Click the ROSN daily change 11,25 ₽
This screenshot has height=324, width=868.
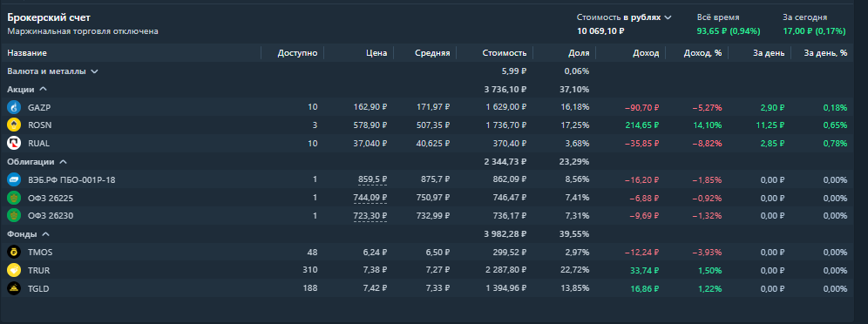coord(770,125)
